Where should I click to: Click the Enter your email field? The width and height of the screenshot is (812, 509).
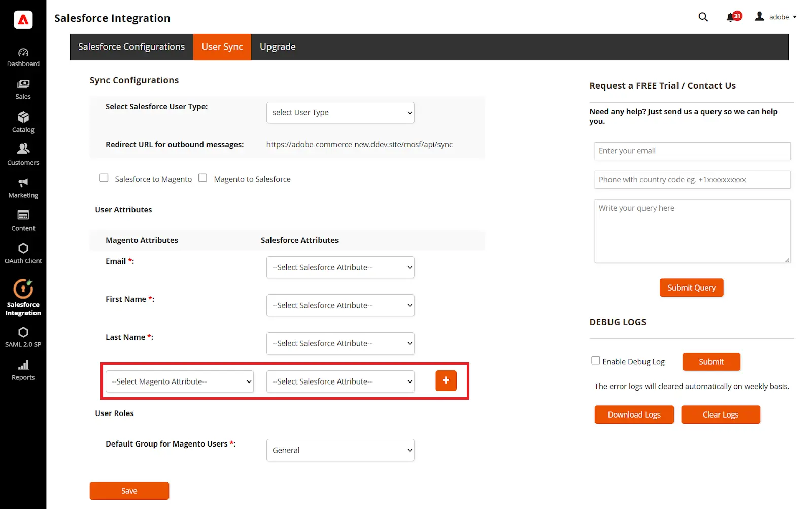click(x=692, y=151)
